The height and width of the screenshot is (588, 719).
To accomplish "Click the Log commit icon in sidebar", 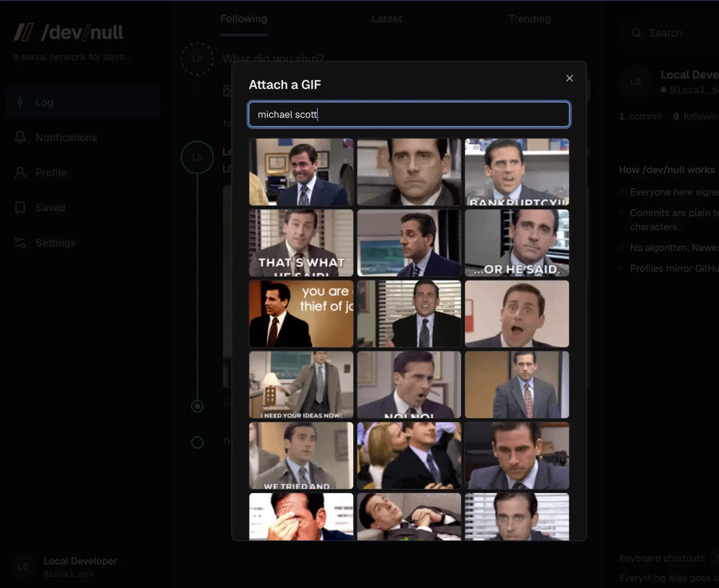I will [20, 102].
